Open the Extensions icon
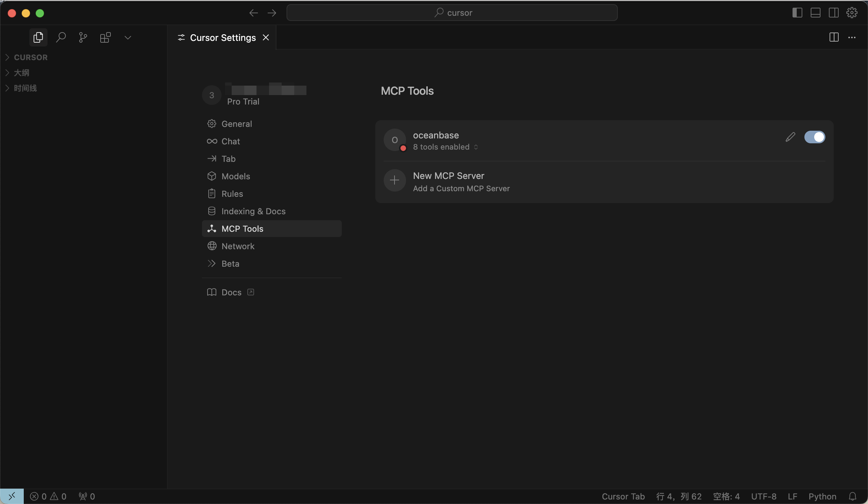Image resolution: width=868 pixels, height=504 pixels. [105, 37]
